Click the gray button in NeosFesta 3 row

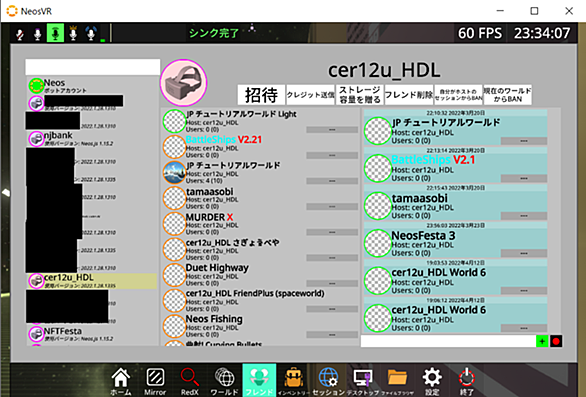tap(524, 253)
